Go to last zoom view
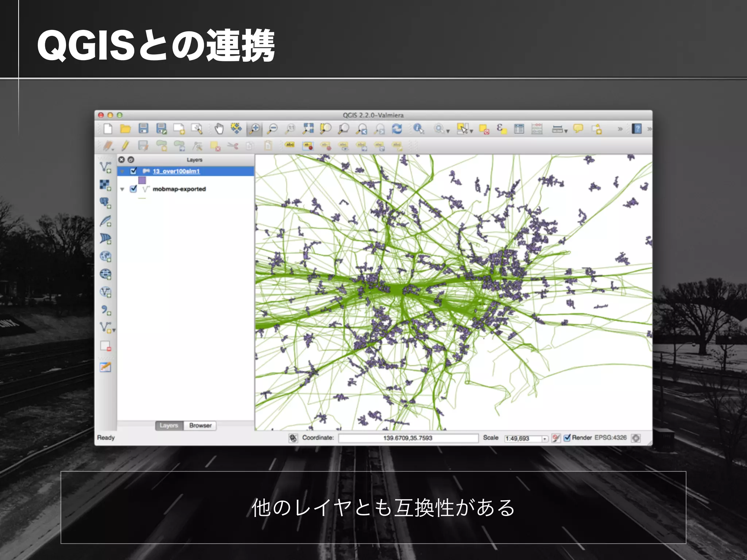747x560 pixels. [x=362, y=129]
